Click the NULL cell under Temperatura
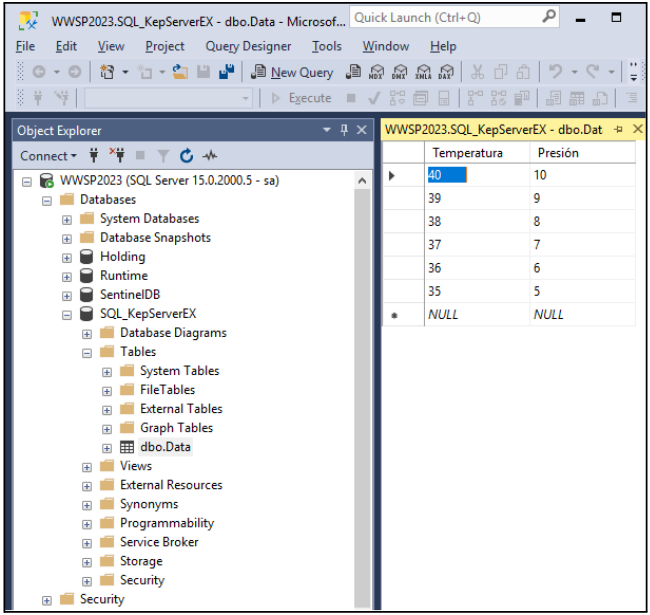 click(477, 315)
